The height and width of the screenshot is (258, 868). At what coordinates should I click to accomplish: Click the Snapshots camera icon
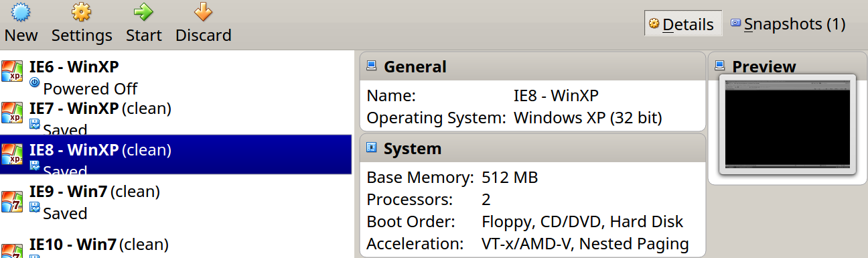point(736,23)
